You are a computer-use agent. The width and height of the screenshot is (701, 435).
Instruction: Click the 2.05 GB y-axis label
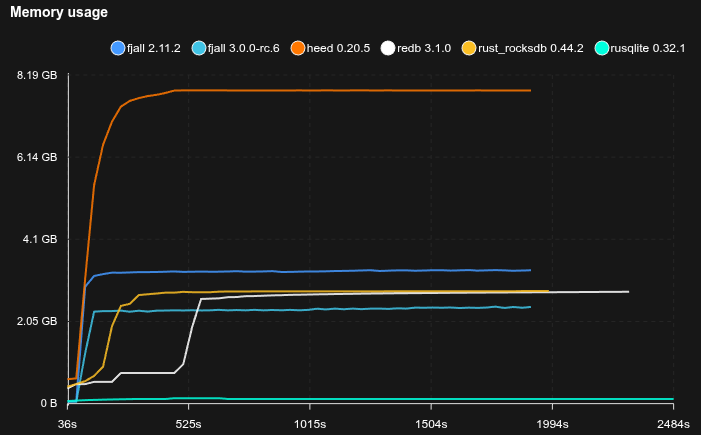[x=37, y=321]
